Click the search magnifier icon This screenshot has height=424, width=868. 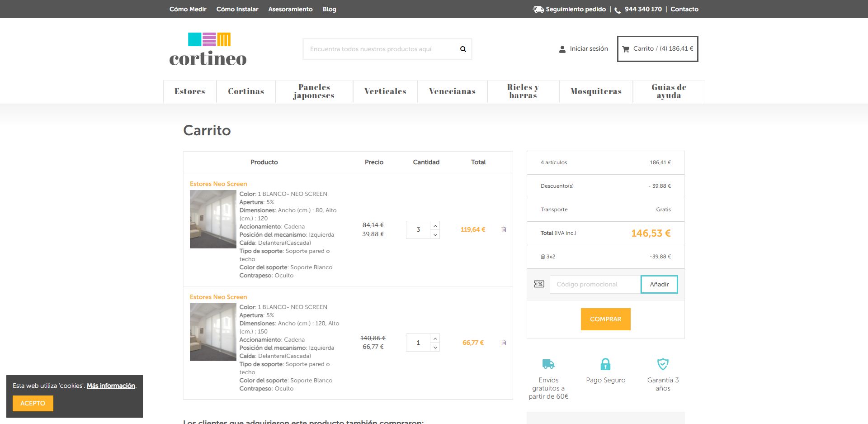[x=463, y=49]
